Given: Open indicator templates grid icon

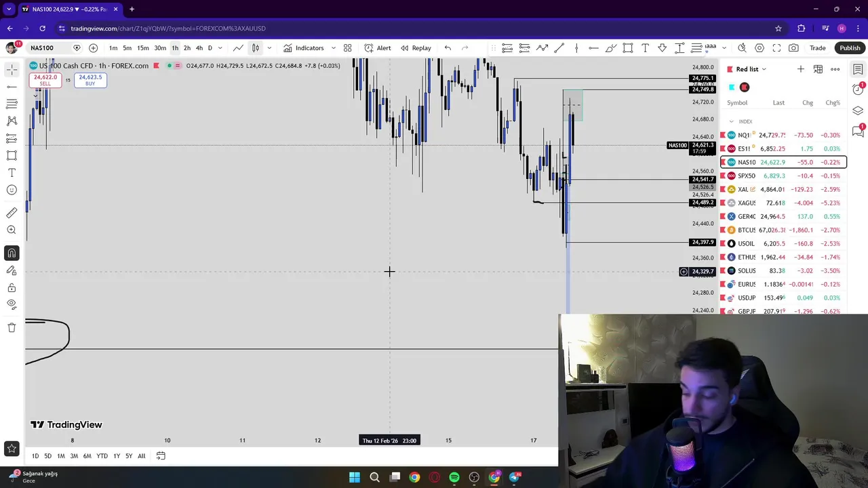Looking at the screenshot, I should (347, 48).
